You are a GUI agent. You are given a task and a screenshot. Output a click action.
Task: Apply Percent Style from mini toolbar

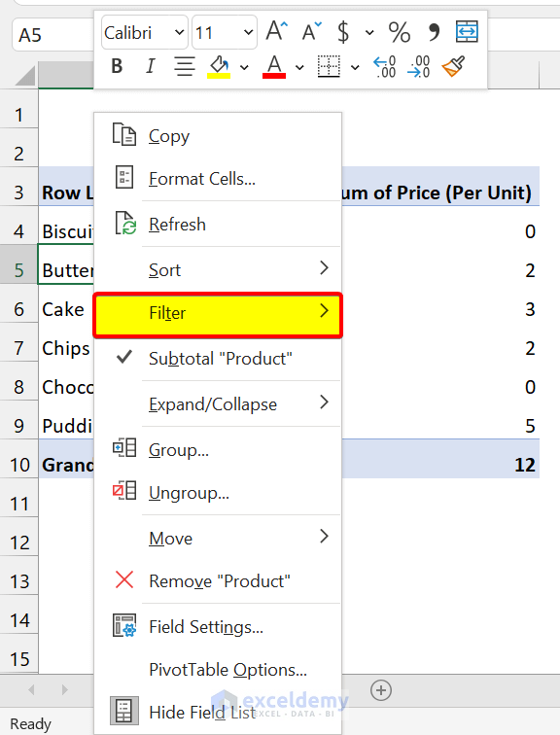coord(400,32)
